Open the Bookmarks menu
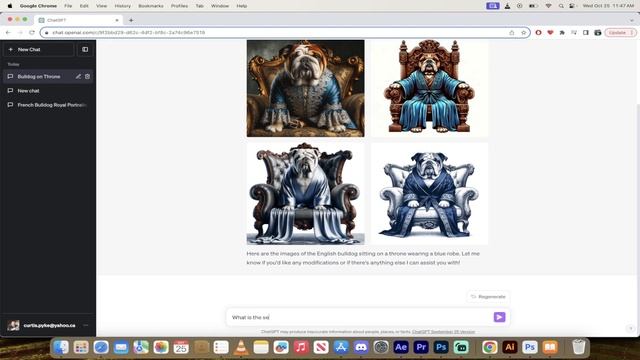 [x=151, y=6]
